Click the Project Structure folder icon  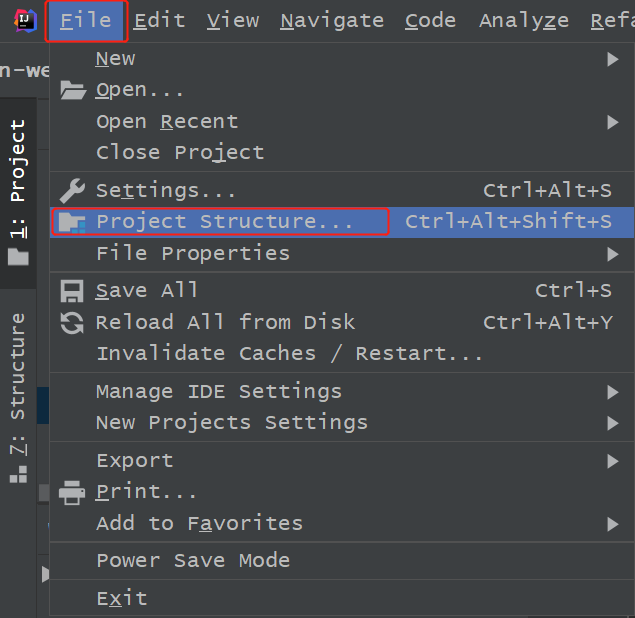click(x=73, y=222)
